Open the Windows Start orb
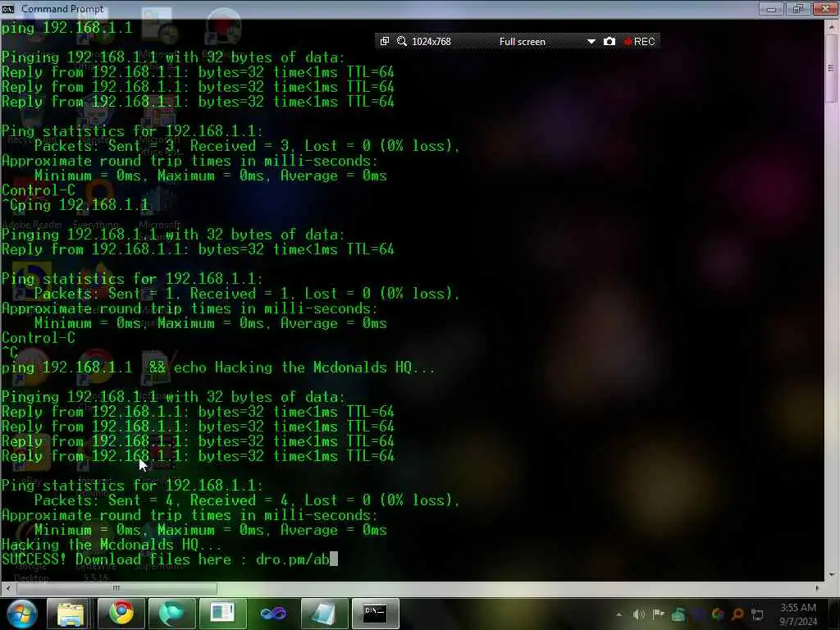The width and height of the screenshot is (840, 630). coord(21,614)
